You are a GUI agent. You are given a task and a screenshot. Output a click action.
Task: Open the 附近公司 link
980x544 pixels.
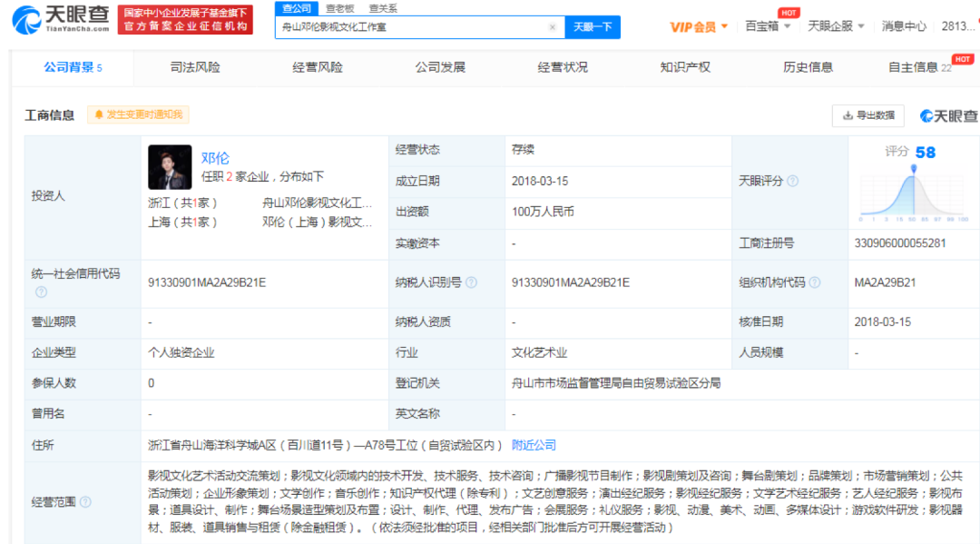pos(534,445)
